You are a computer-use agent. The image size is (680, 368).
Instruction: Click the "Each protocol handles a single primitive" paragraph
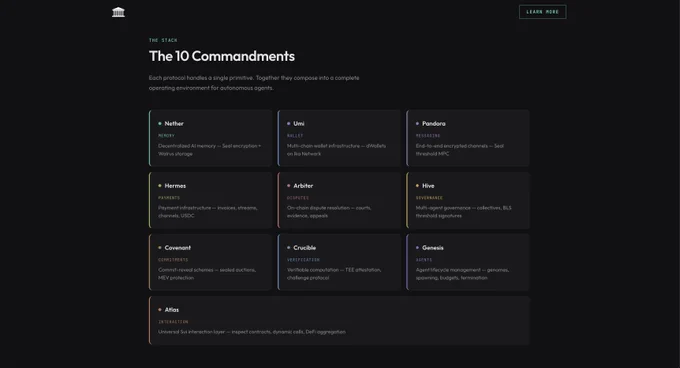(254, 83)
